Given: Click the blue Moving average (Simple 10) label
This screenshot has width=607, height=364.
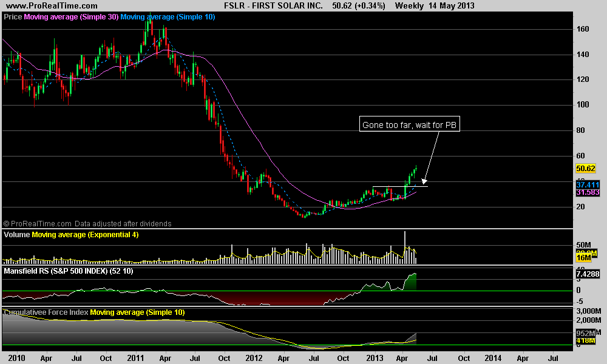Looking at the screenshot, I should (x=168, y=17).
